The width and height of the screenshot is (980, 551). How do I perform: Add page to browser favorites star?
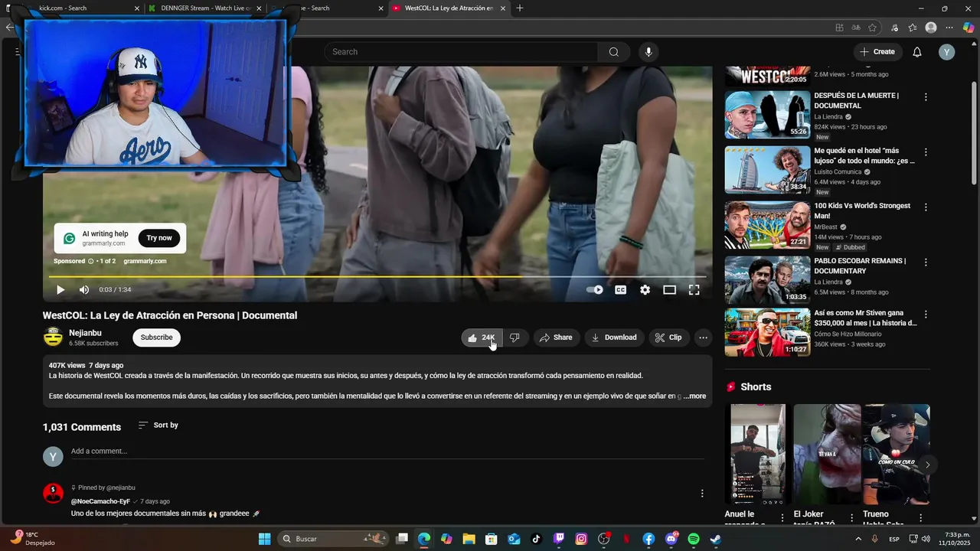872,28
